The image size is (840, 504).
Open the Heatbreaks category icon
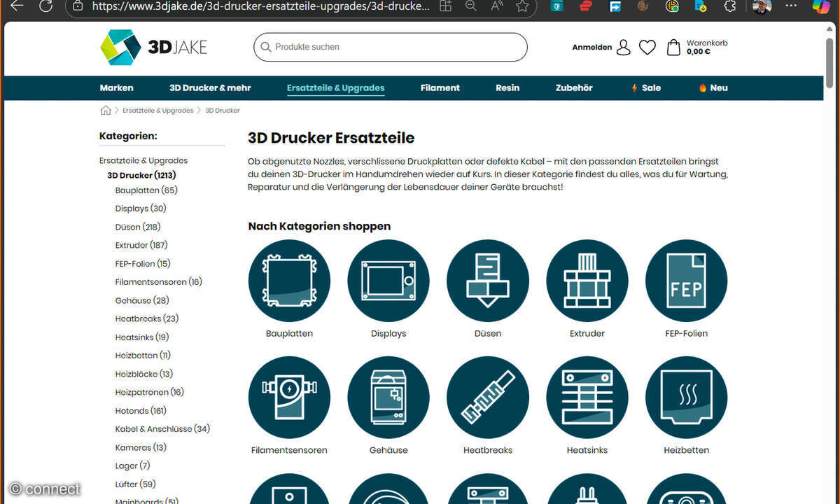click(x=488, y=397)
